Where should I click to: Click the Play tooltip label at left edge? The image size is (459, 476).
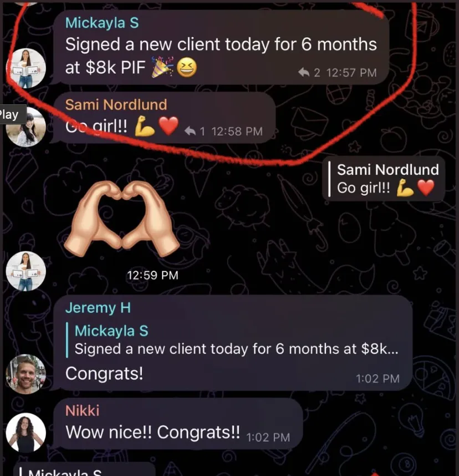[11, 114]
